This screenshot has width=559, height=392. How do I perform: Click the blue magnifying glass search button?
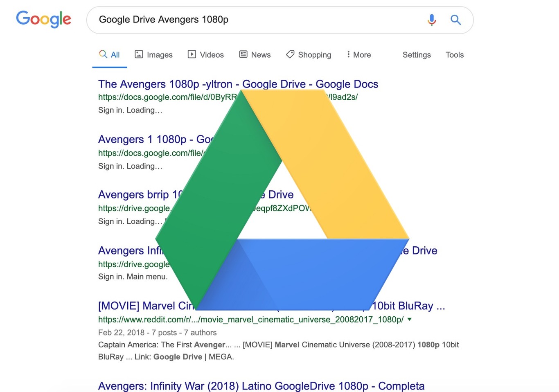455,20
